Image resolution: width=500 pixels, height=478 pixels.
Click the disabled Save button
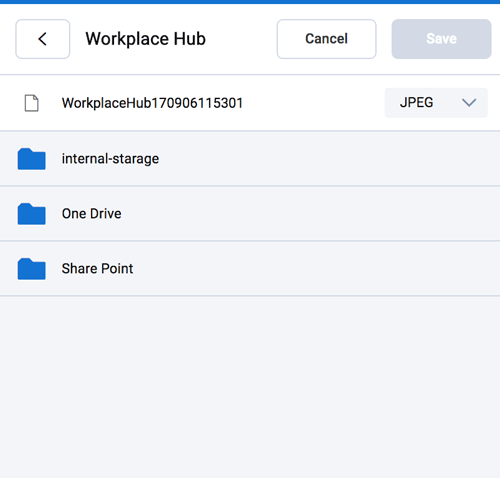pos(441,39)
